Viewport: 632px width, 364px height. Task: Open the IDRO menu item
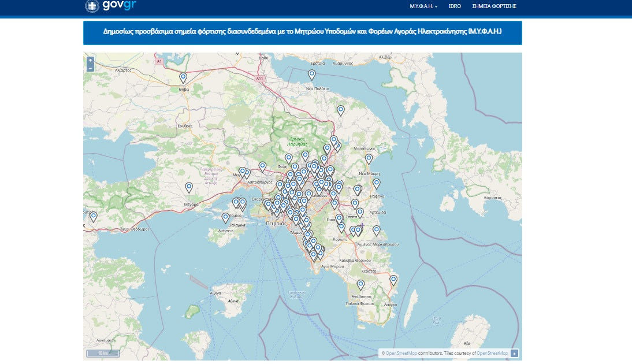tap(455, 6)
